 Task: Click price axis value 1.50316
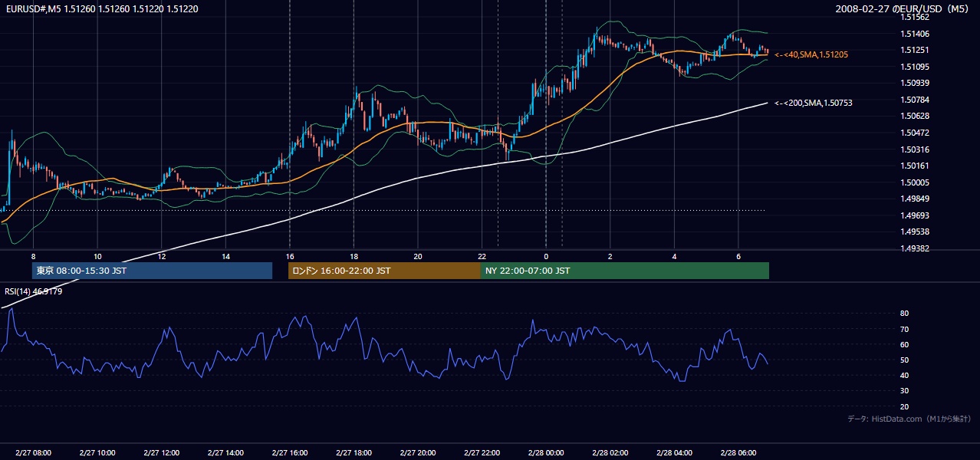915,149
